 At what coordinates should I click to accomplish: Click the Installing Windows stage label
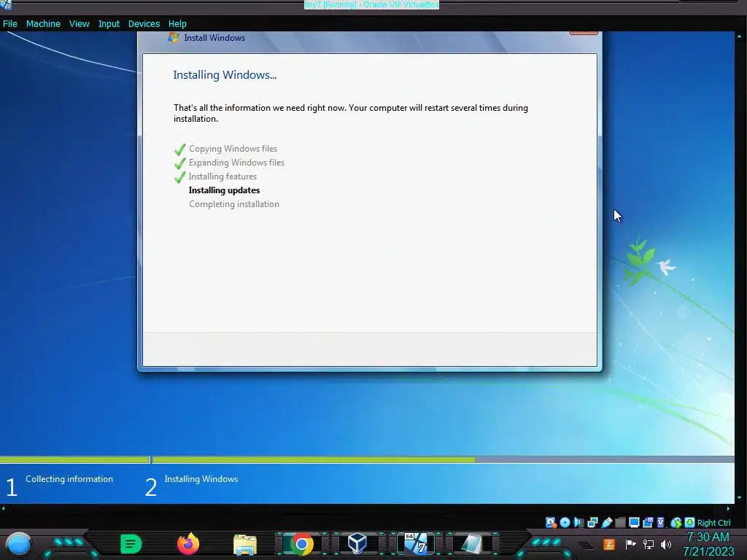coord(201,479)
